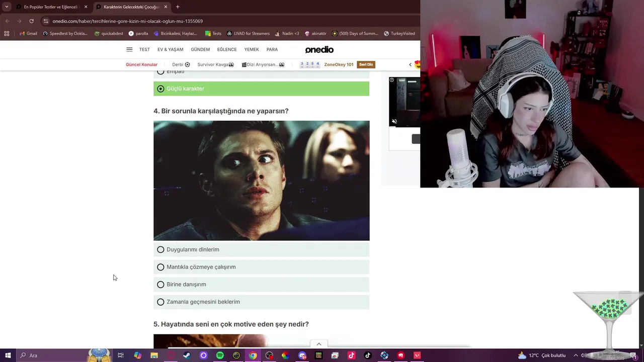Screen dimensions: 644x362
Task: Click the question 4 image
Action: tap(261, 180)
